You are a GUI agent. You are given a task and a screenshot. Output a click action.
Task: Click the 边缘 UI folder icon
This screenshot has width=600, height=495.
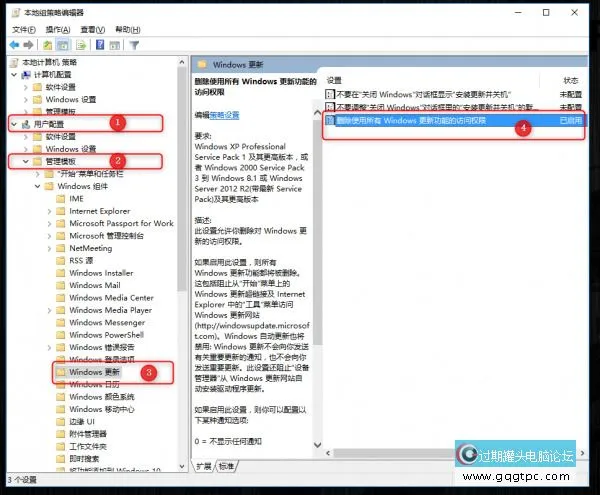pos(60,422)
